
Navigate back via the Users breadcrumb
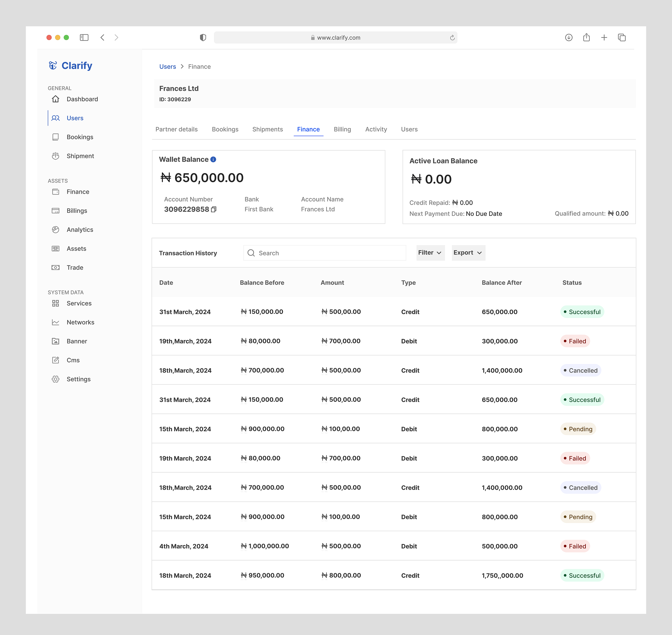tap(167, 66)
